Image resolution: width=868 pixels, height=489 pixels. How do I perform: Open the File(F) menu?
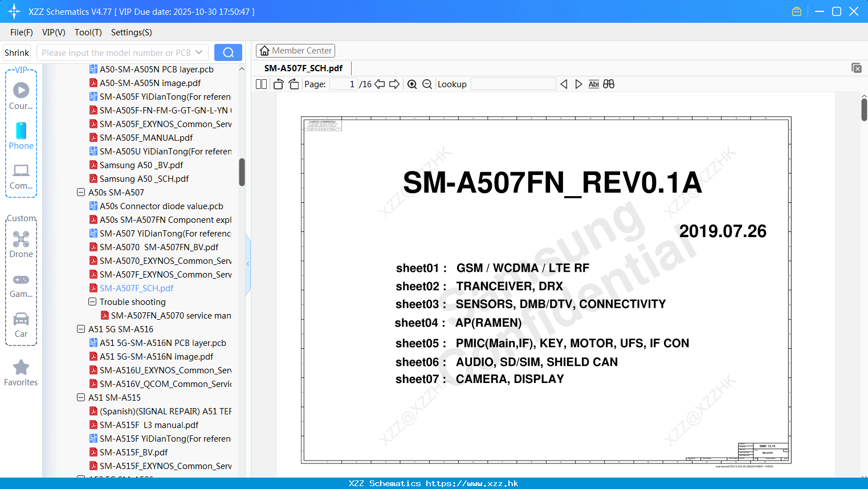(x=22, y=32)
